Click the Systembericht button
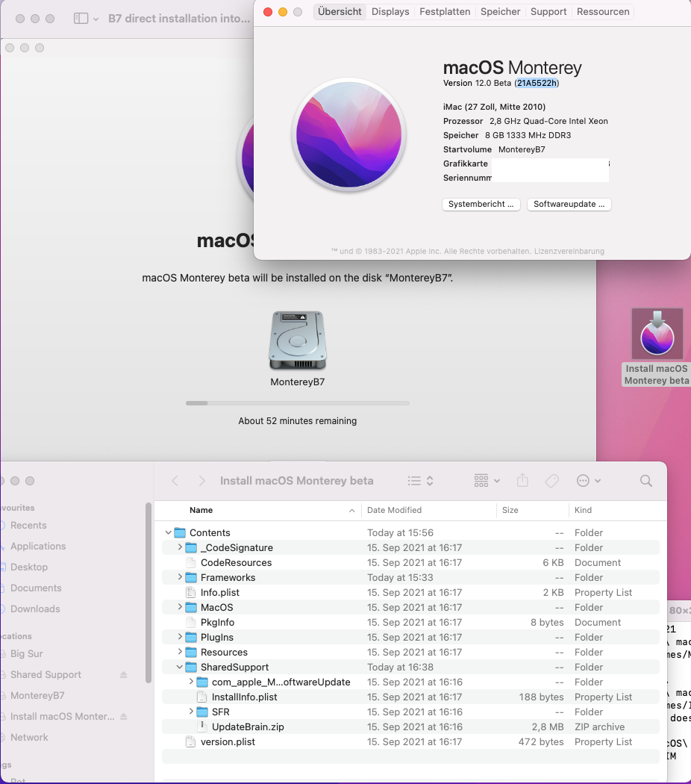 click(x=481, y=204)
